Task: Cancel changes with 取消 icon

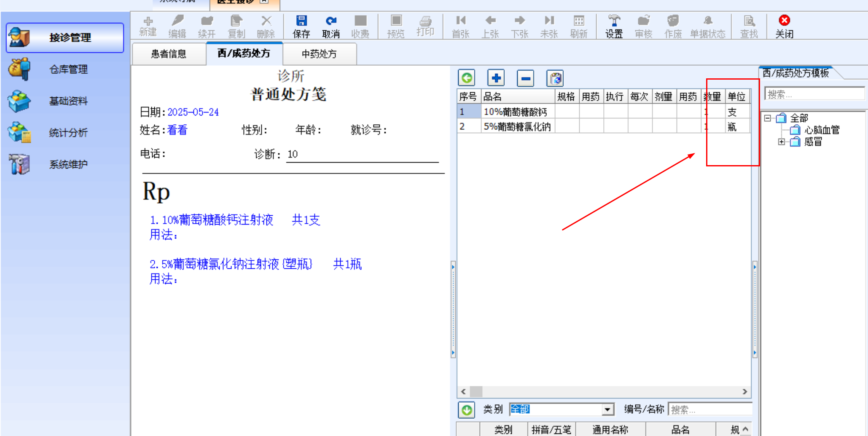Action: 331,27
